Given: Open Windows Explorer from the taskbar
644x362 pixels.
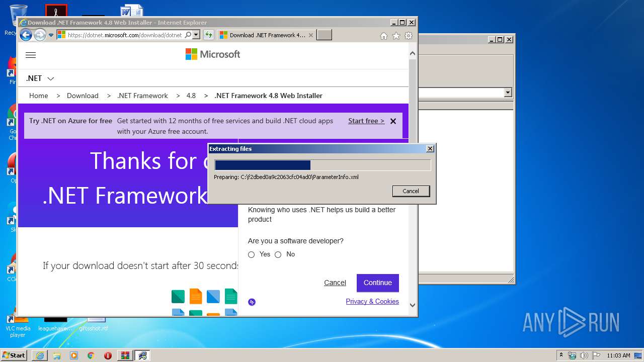Looking at the screenshot, I should [x=57, y=355].
